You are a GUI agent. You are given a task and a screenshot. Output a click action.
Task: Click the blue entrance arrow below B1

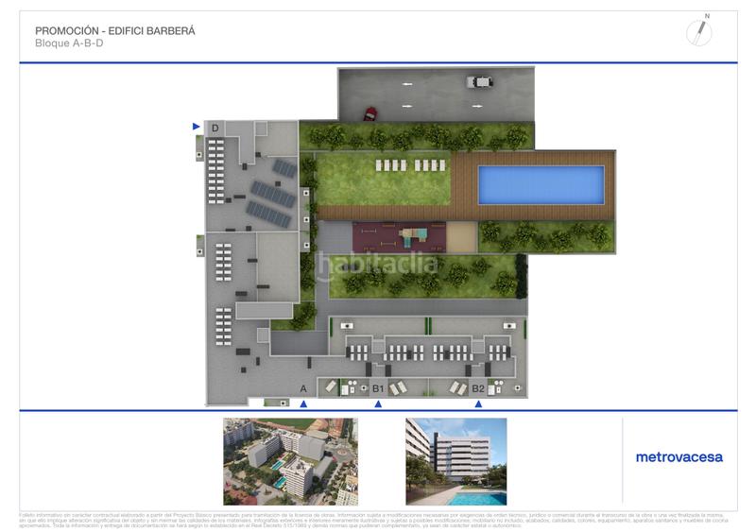coord(378,404)
